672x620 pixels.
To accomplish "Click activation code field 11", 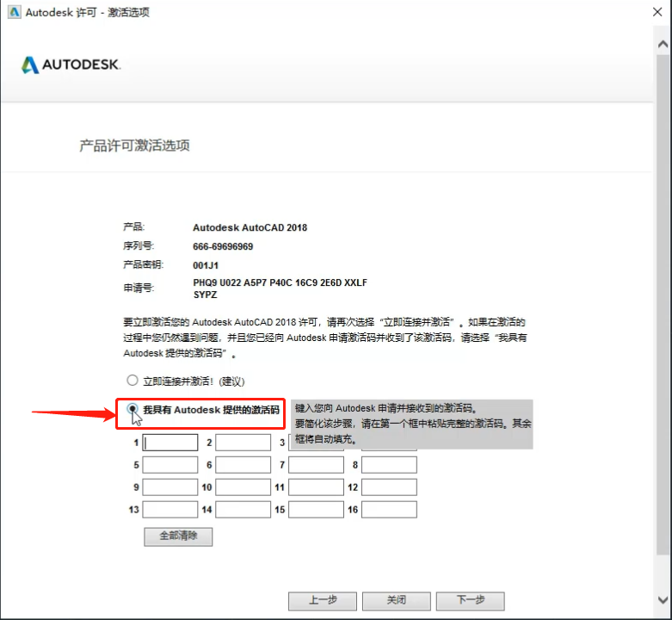I will point(317,487).
